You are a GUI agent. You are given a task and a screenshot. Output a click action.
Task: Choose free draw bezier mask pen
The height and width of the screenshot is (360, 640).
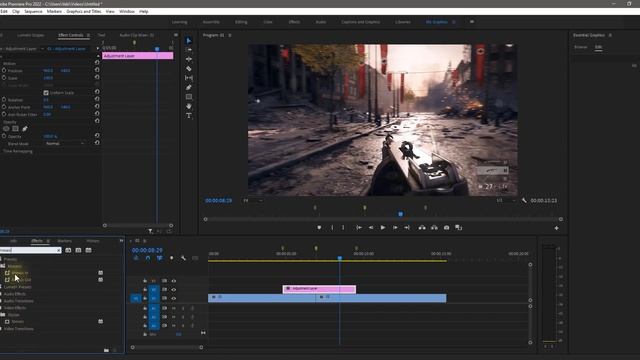[25, 129]
